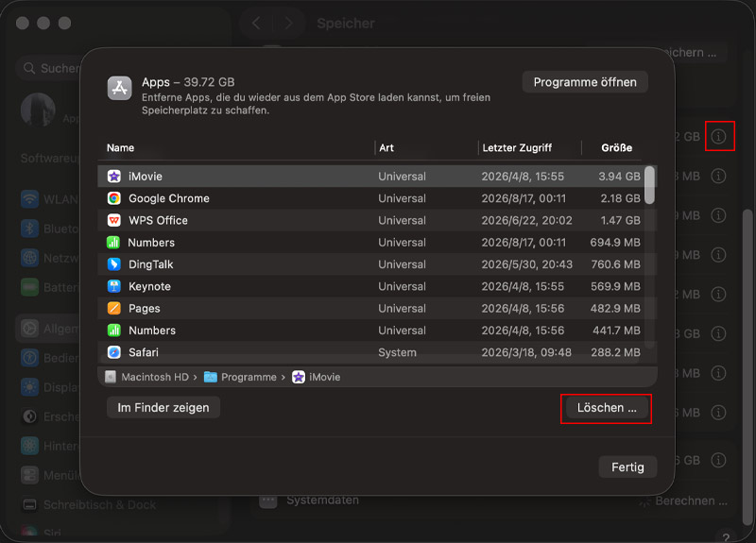Viewport: 756px width, 543px height.
Task: Click the forward arrow in the Speicher toolbar
Action: 288,23
